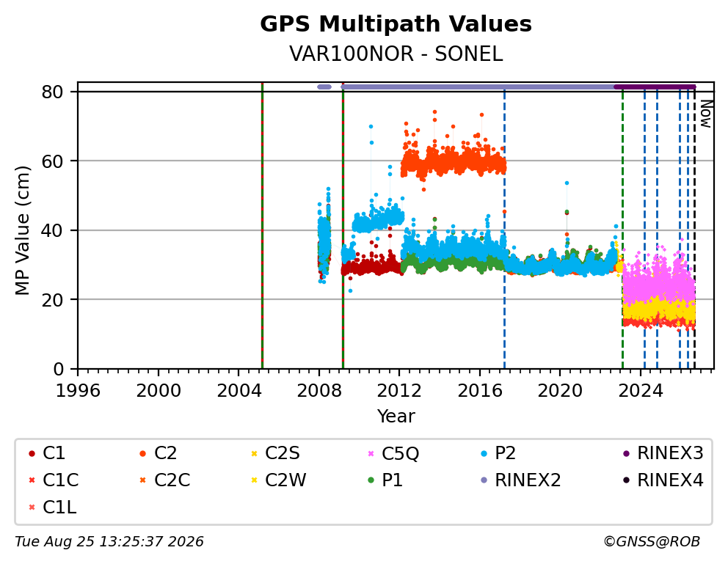
Task: Click the green-red vertical line at 2005
Action: tap(262, 226)
